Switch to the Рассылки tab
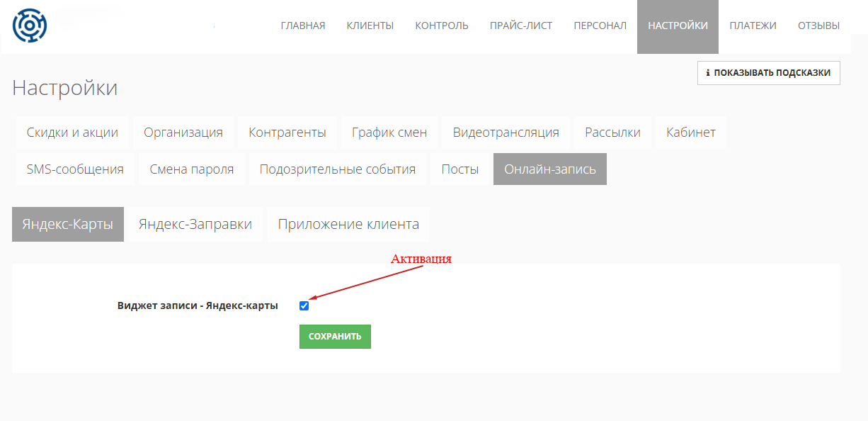This screenshot has height=421, width=868. [613, 133]
